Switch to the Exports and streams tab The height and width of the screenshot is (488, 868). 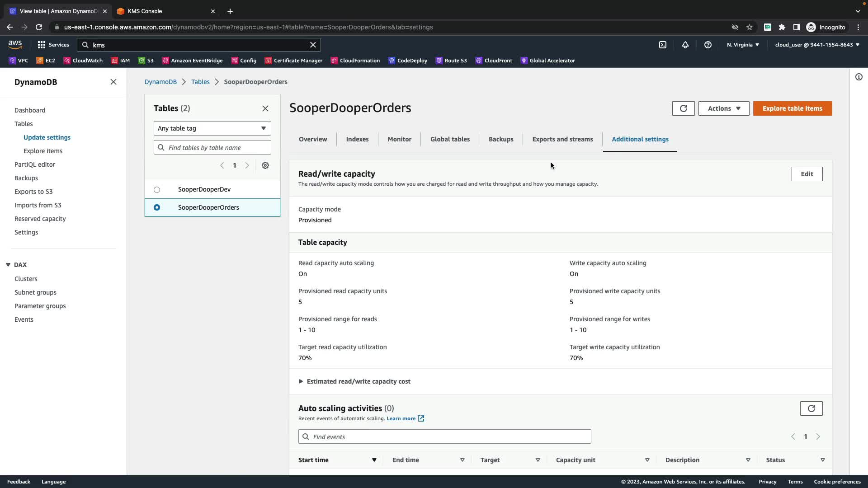pyautogui.click(x=562, y=139)
